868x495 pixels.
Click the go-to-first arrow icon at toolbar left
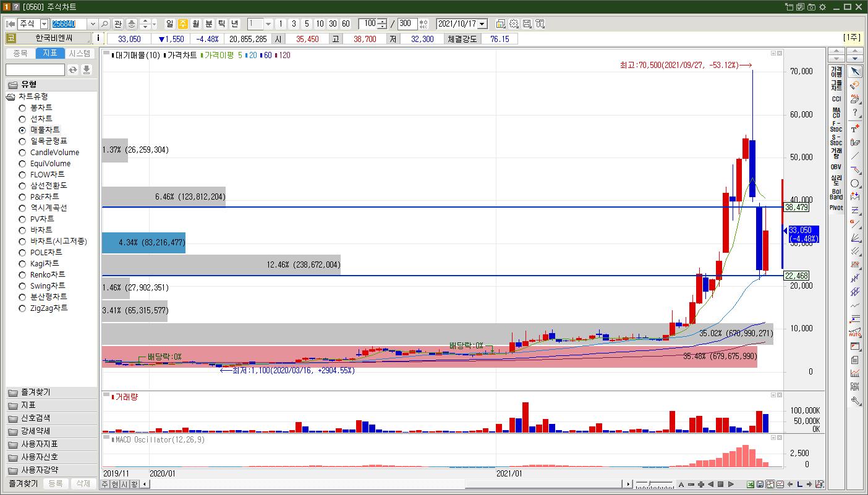11,23
